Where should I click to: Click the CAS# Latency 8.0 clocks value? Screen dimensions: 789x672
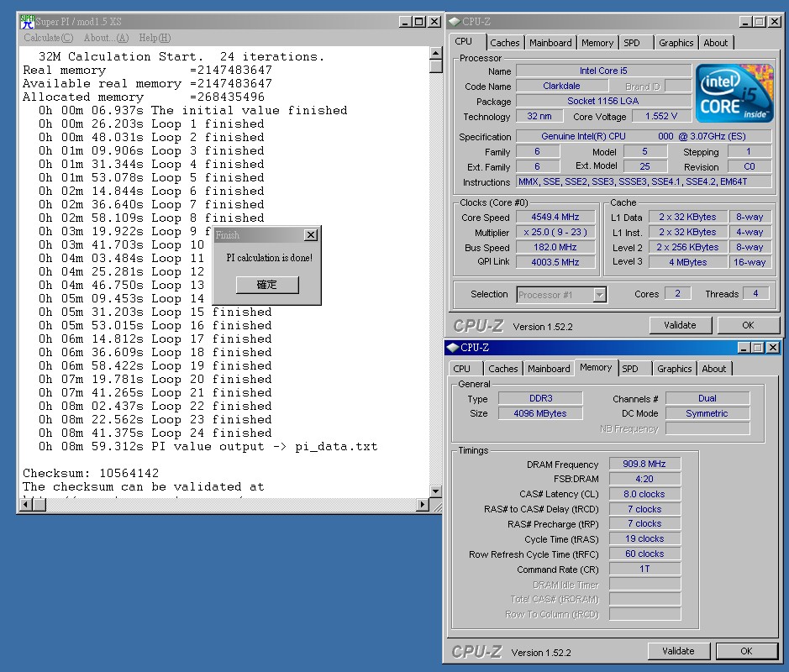click(644, 494)
